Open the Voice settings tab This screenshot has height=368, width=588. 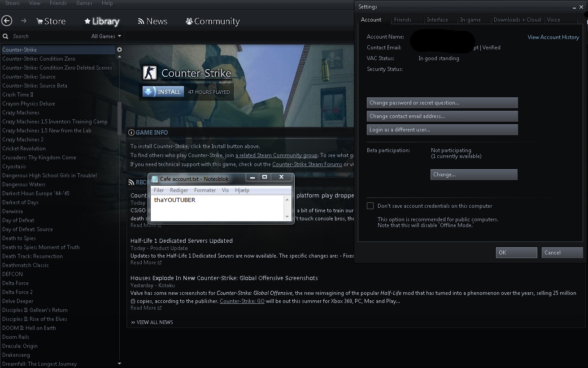[x=553, y=20]
